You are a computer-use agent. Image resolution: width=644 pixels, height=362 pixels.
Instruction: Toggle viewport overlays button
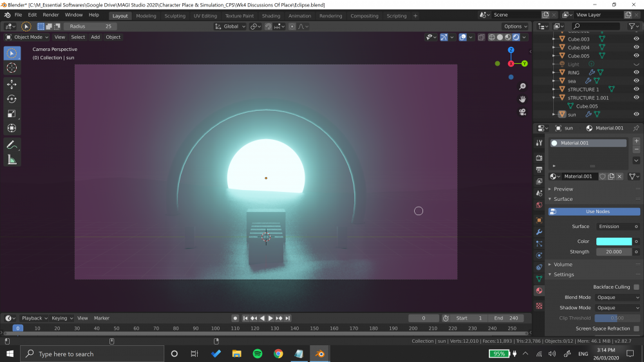463,37
